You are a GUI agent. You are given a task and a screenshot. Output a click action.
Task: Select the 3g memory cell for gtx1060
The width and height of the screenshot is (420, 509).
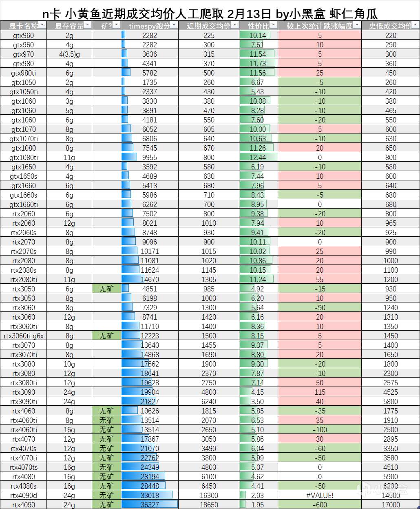69,101
